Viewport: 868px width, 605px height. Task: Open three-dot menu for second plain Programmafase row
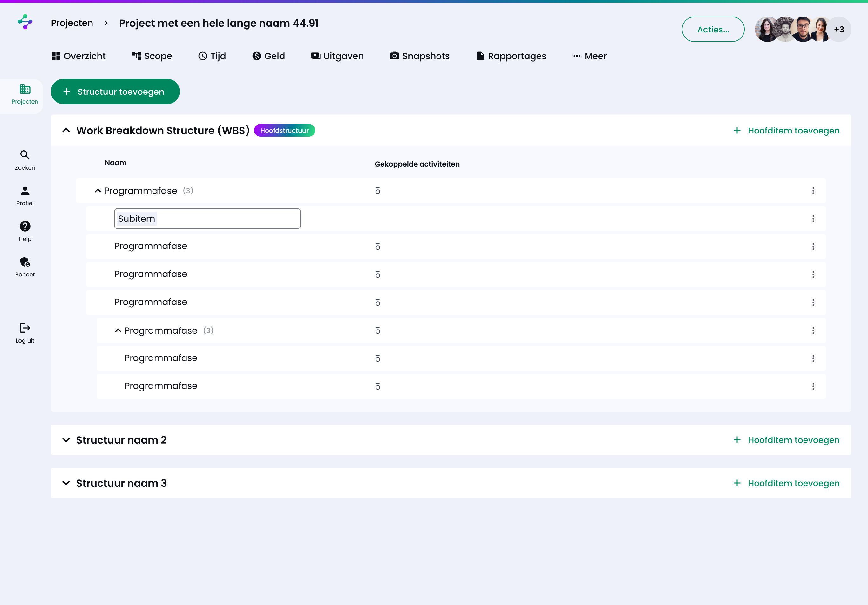click(813, 275)
